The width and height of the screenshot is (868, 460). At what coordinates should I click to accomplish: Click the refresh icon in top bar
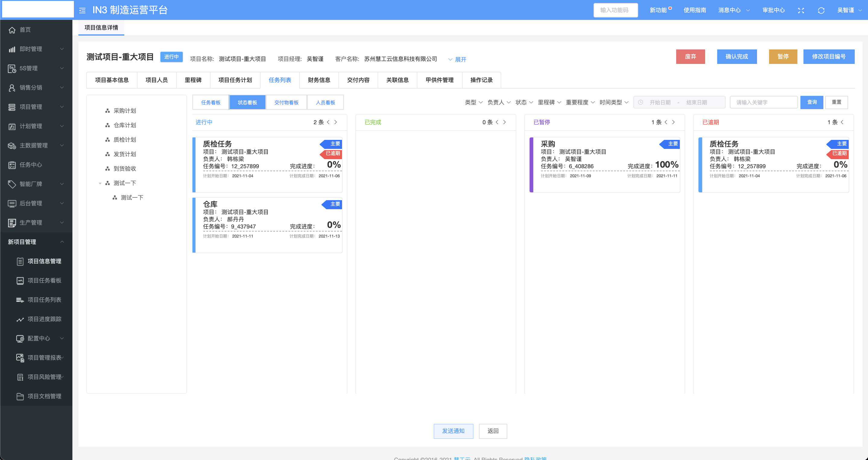pyautogui.click(x=821, y=11)
